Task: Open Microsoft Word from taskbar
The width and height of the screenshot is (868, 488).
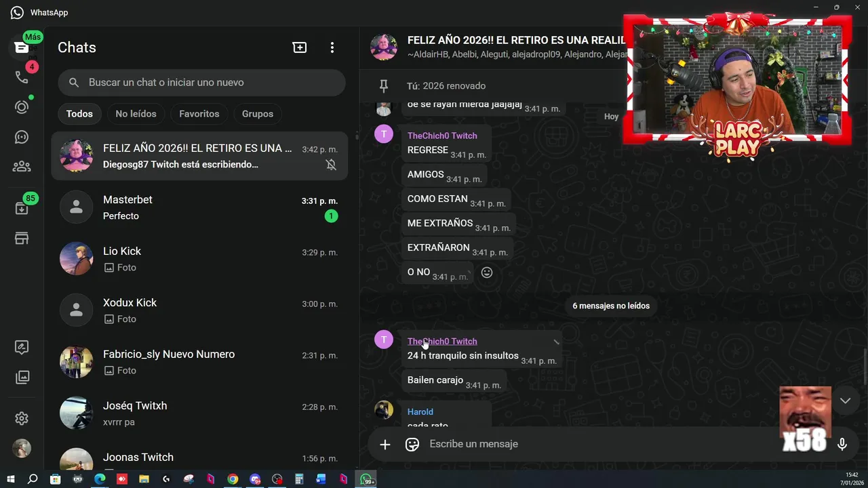Action: tap(321, 479)
